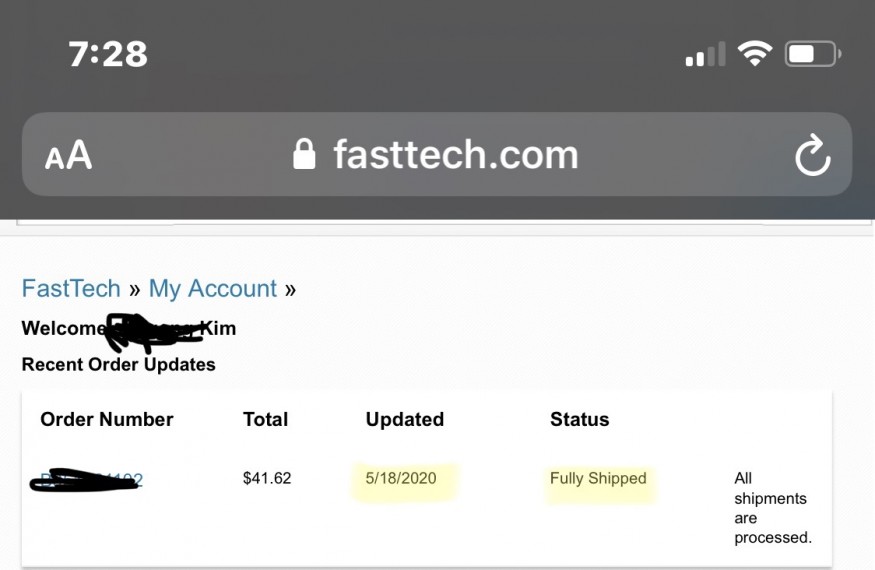Click the Recent Order Updates heading

tap(118, 365)
